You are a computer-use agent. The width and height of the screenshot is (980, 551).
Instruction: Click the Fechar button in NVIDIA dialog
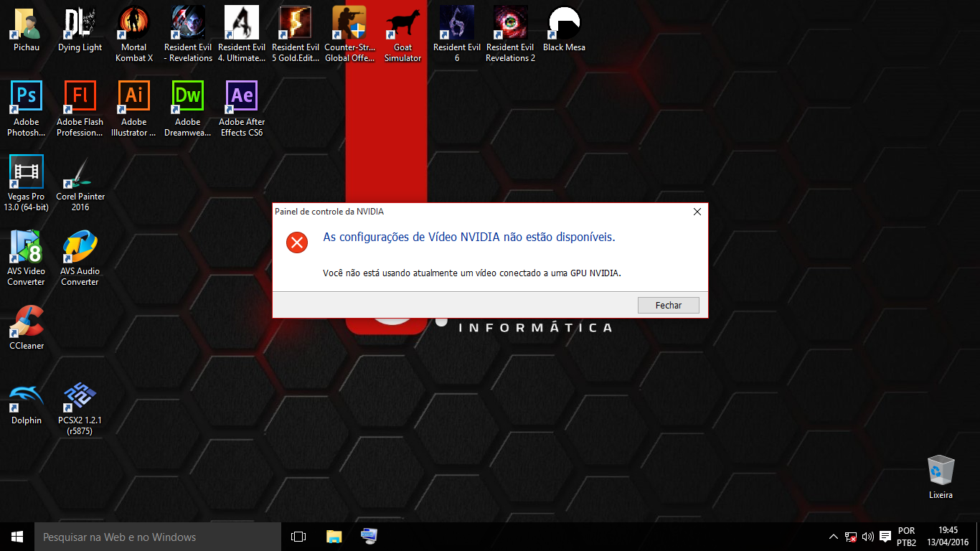pos(669,305)
